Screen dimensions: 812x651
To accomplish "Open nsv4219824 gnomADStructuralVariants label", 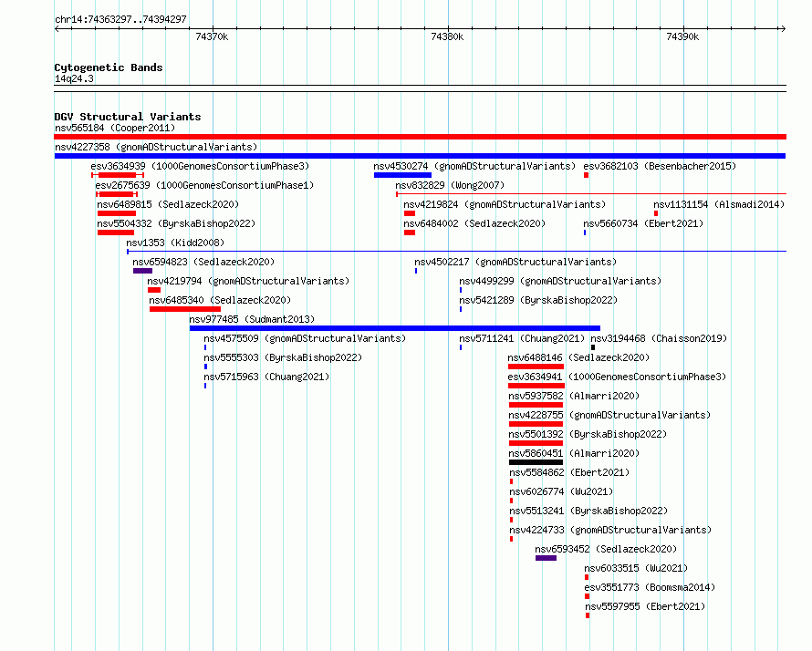I will coord(505,204).
